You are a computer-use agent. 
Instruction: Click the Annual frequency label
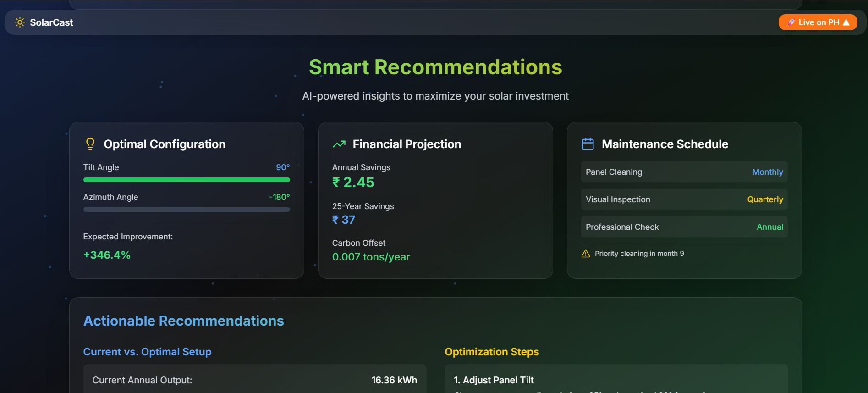click(770, 227)
